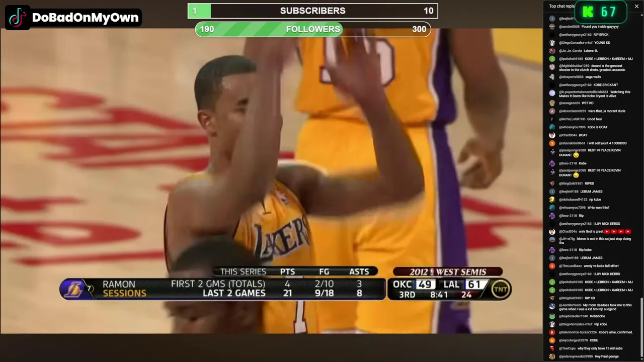Click 'why they only have 13 mil subs'
The width and height of the screenshot is (644, 362).
(600, 348)
